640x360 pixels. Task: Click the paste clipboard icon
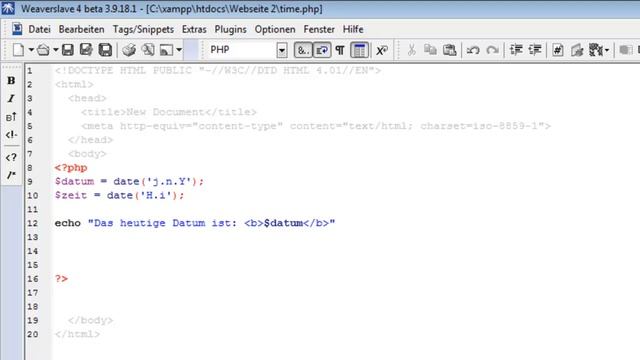(449, 50)
